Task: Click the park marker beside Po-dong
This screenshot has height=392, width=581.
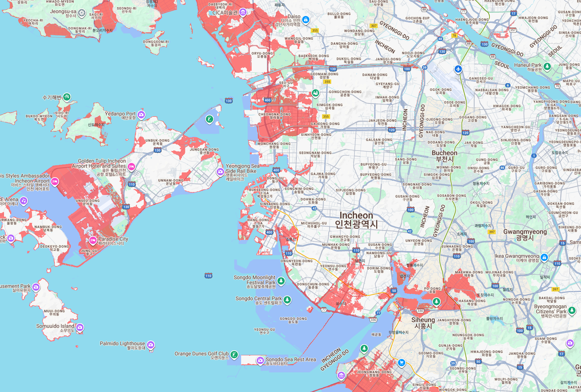Action: [436, 301]
